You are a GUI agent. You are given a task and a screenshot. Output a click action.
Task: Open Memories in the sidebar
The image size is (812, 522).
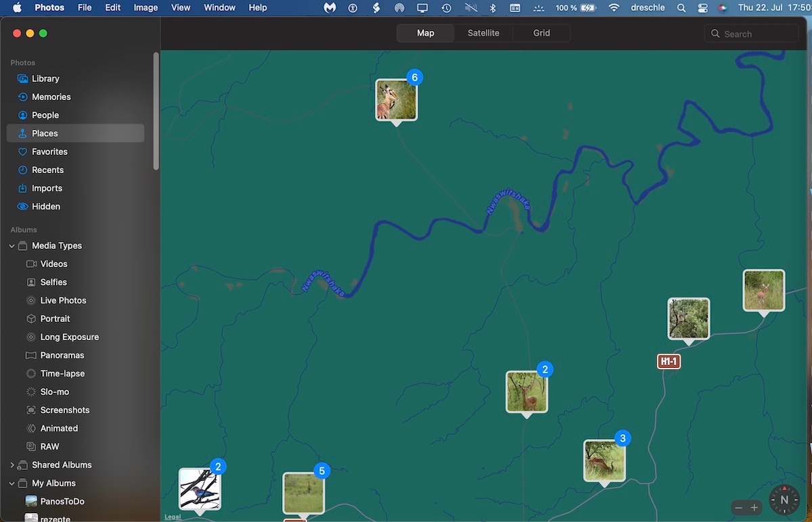coord(51,97)
